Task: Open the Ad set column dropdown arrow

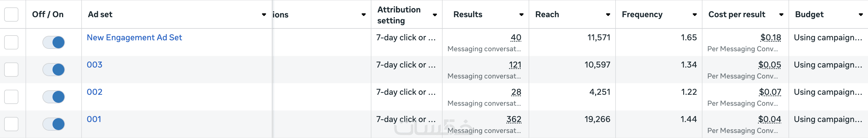Action: pos(264,15)
